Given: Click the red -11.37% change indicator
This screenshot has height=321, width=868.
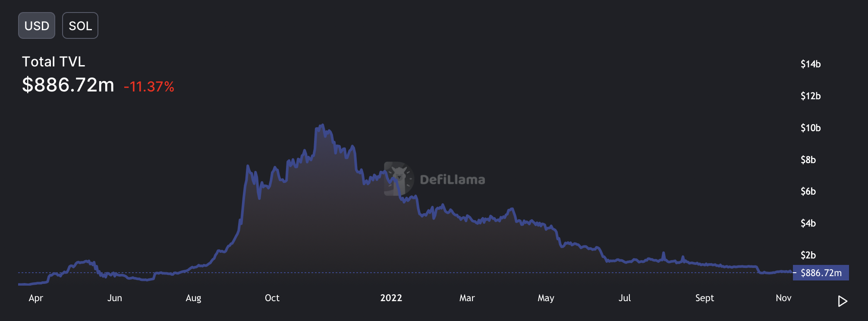Looking at the screenshot, I should pyautogui.click(x=149, y=87).
